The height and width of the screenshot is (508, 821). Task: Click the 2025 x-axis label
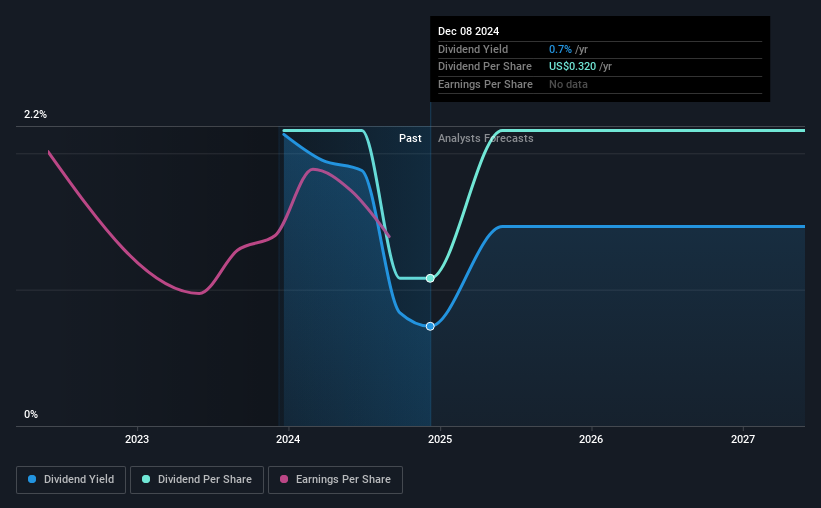(x=440, y=439)
